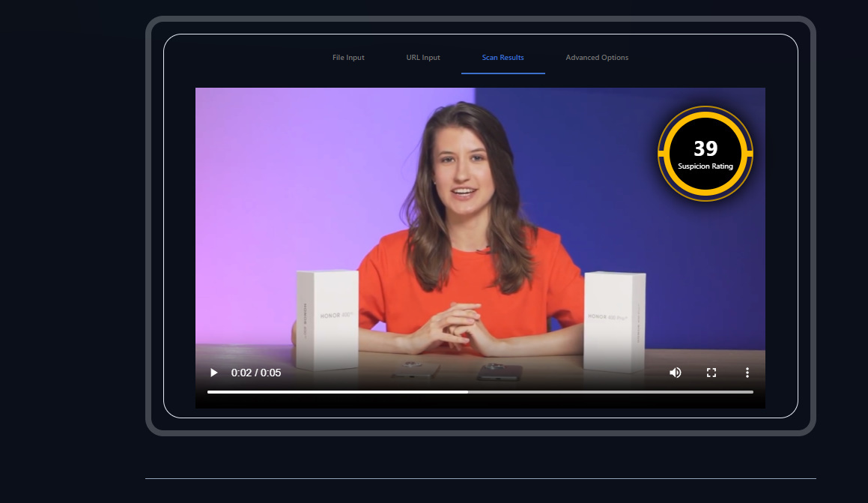
Task: Open the URL Input tab
Action: tap(423, 58)
